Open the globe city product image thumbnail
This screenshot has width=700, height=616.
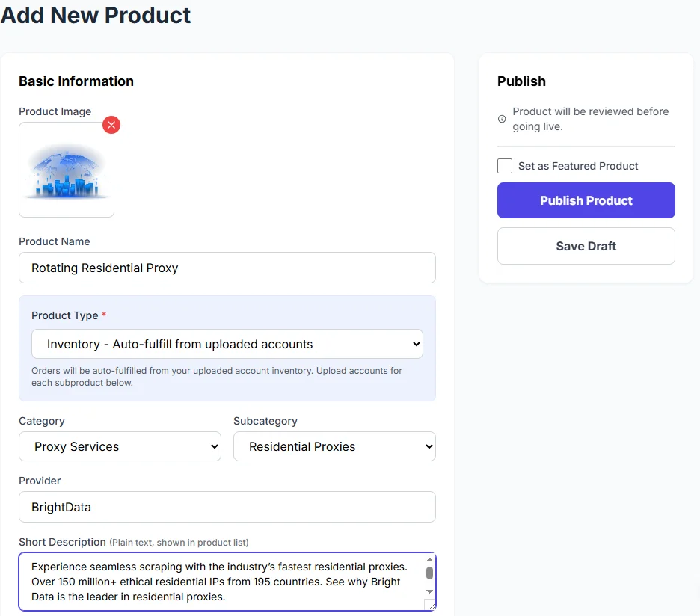point(67,170)
